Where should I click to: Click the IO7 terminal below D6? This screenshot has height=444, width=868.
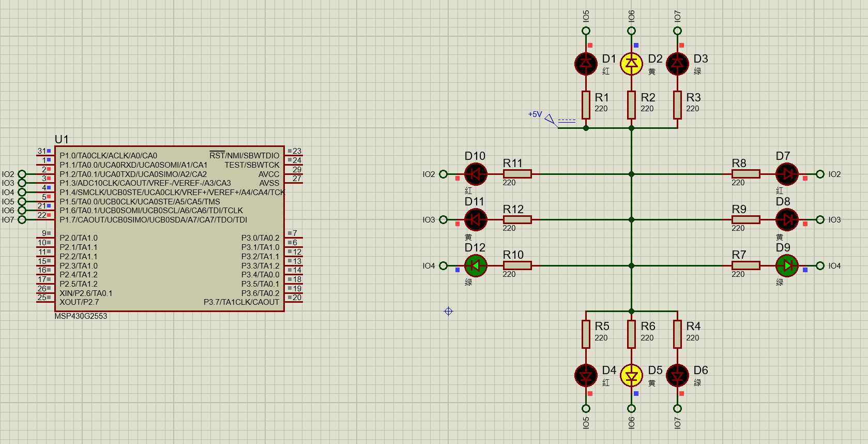pyautogui.click(x=677, y=408)
